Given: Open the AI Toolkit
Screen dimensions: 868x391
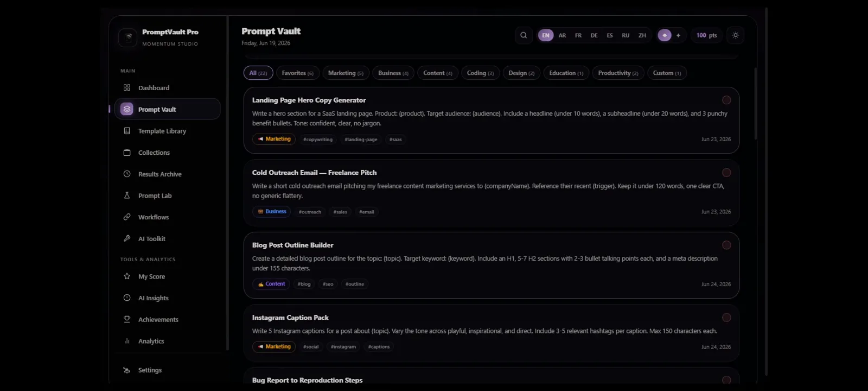Looking at the screenshot, I should coord(168,239).
